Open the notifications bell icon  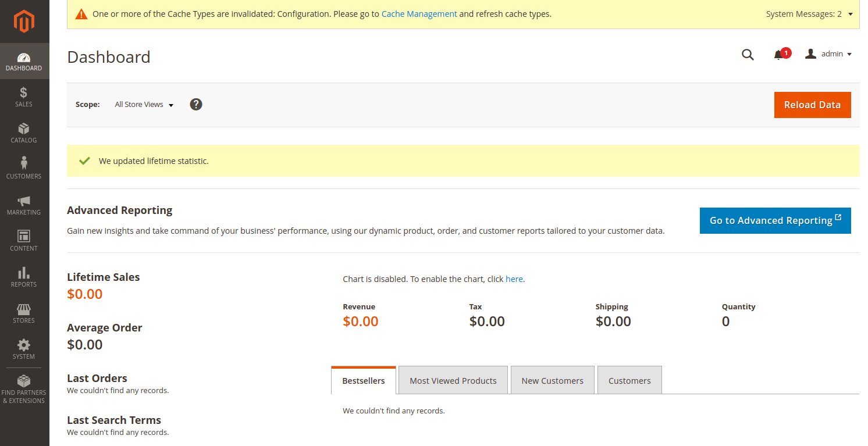point(778,55)
